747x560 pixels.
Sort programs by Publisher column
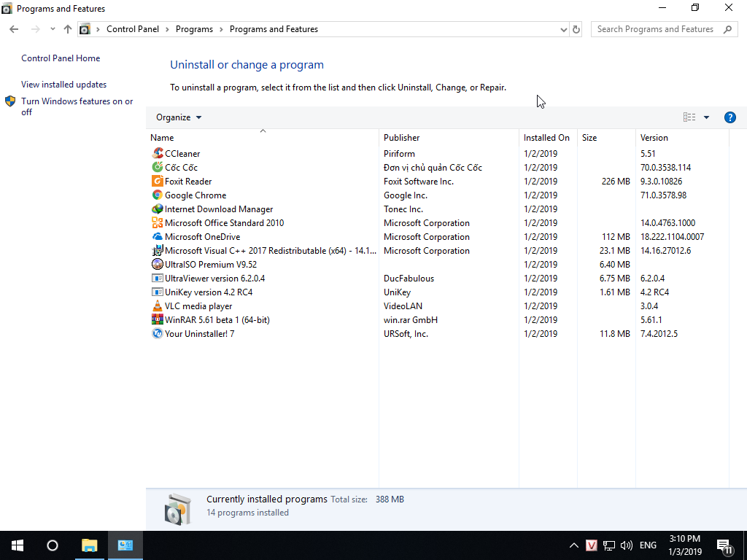[x=402, y=138]
